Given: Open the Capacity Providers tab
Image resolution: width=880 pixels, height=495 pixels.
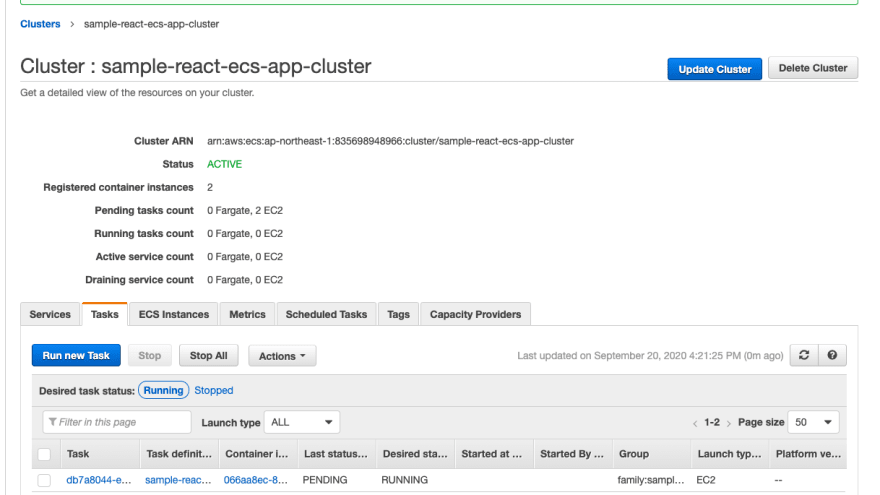Looking at the screenshot, I should (x=475, y=314).
